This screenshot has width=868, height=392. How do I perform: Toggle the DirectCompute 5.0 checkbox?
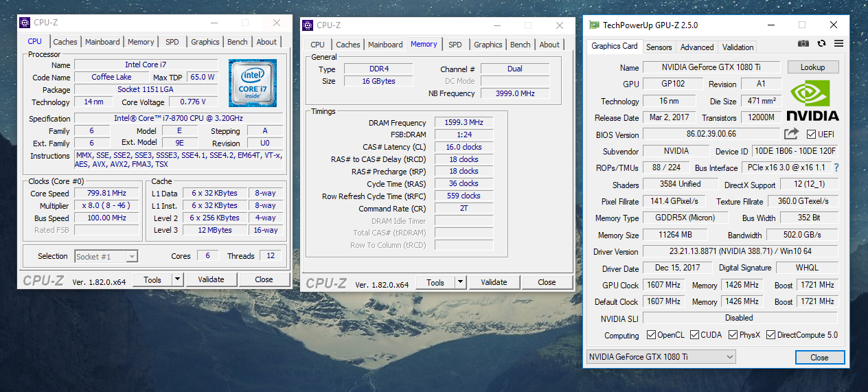[770, 335]
